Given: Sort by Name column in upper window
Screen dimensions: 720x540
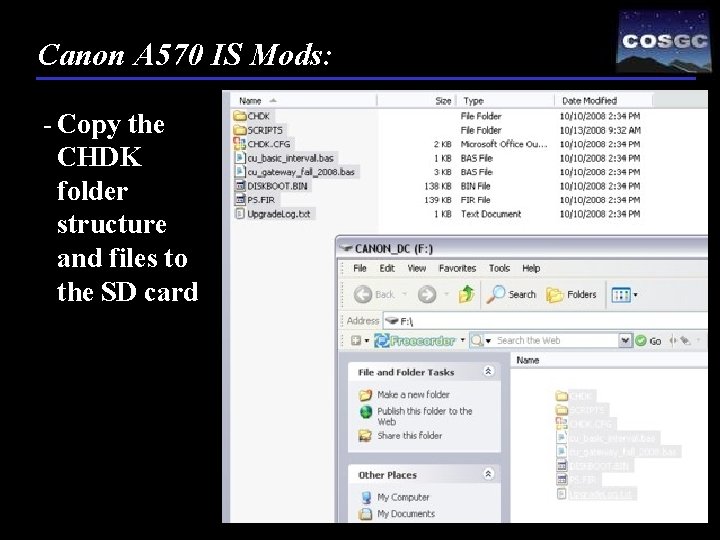Looking at the screenshot, I should pyautogui.click(x=303, y=101).
